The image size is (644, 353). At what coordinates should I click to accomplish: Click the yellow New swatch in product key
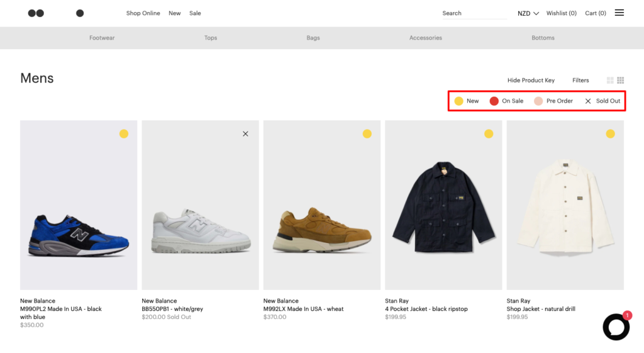(458, 101)
